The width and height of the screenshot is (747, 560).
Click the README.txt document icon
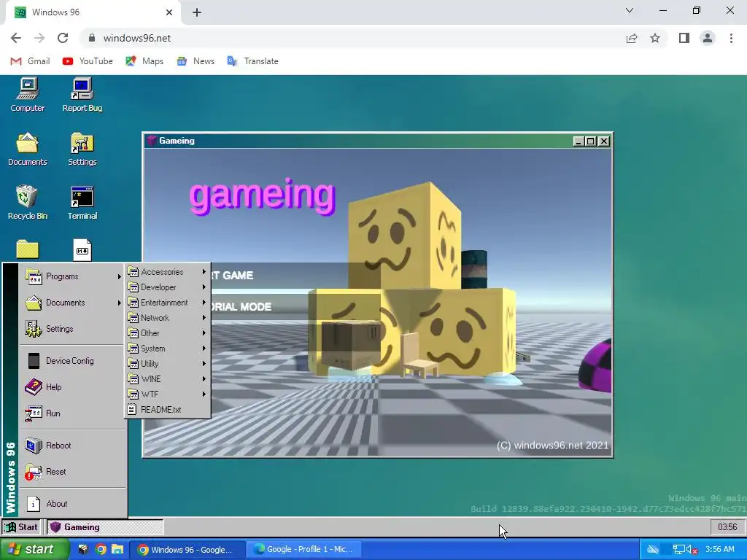click(133, 410)
